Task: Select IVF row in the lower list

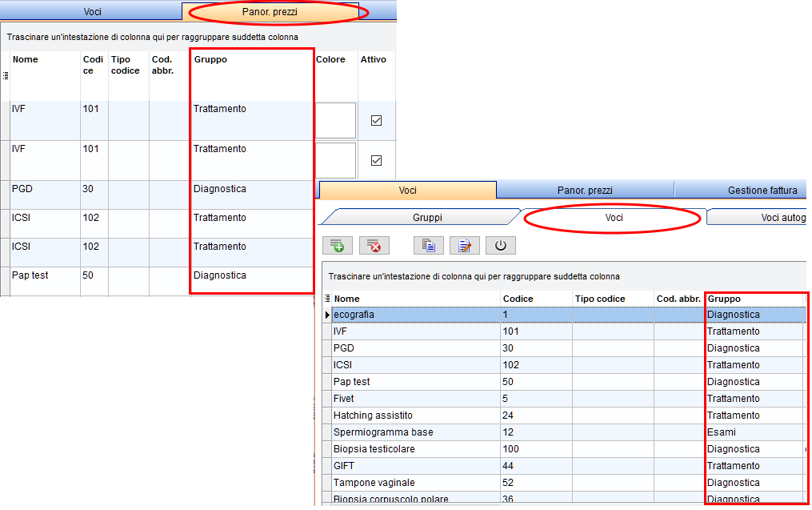Action: coord(416,331)
